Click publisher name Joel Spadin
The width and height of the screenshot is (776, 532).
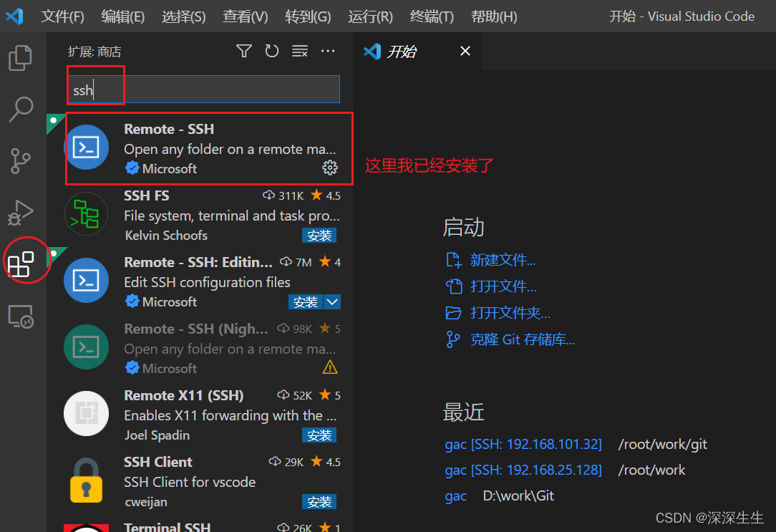point(157,435)
